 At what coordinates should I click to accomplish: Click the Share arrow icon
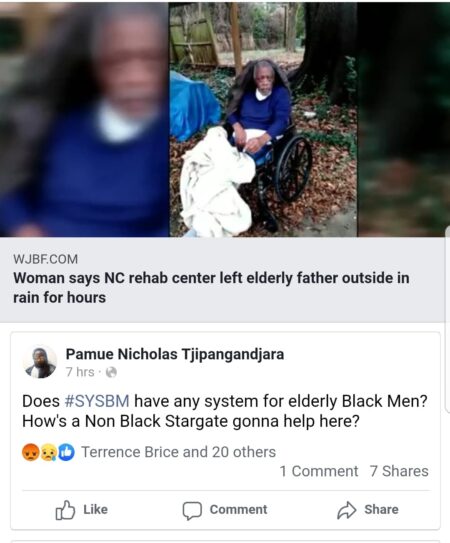(x=346, y=510)
